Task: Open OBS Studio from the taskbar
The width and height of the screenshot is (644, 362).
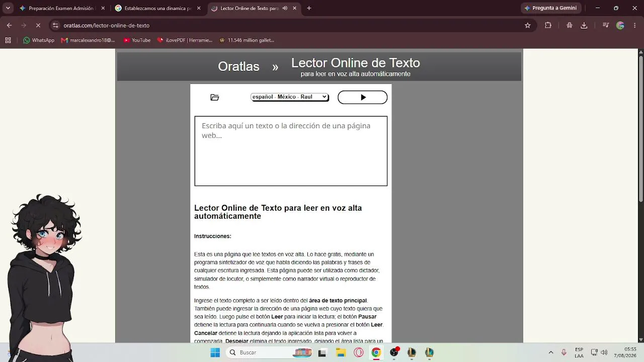Action: pyautogui.click(x=394, y=352)
